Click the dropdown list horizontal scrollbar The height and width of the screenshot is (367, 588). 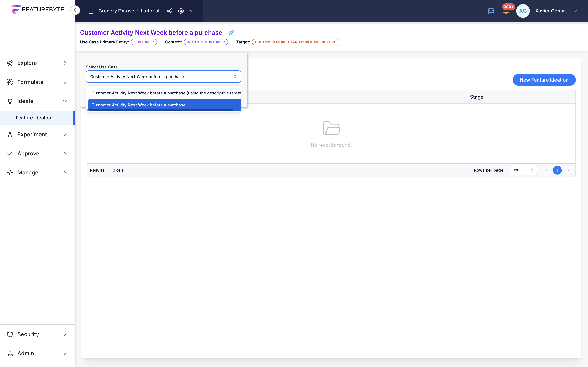coord(160,110)
